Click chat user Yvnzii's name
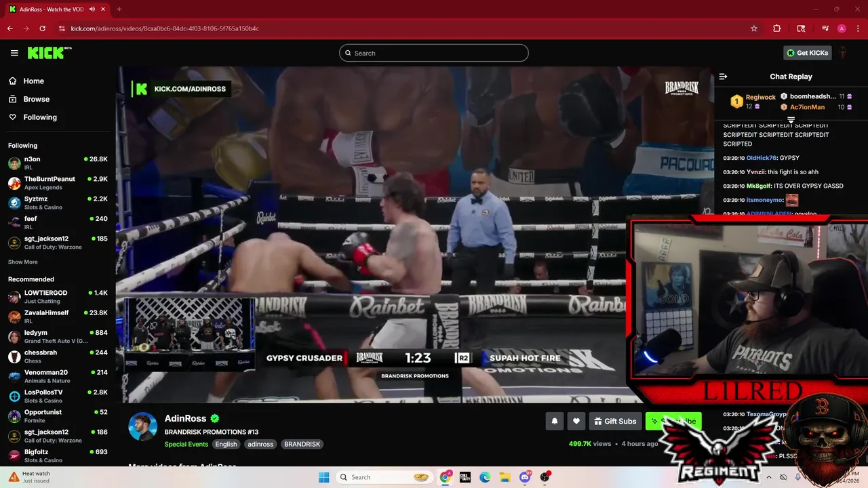The height and width of the screenshot is (488, 868). 755,172
